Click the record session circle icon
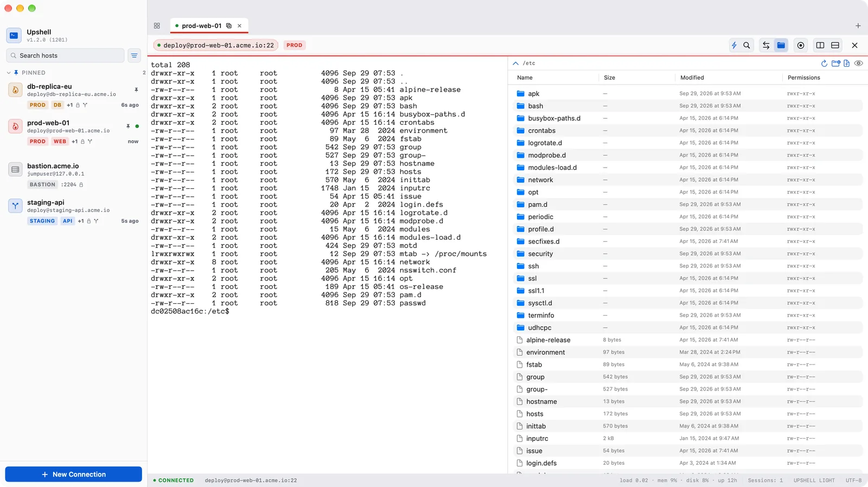Viewport: 868px width, 487px height. pyautogui.click(x=801, y=46)
